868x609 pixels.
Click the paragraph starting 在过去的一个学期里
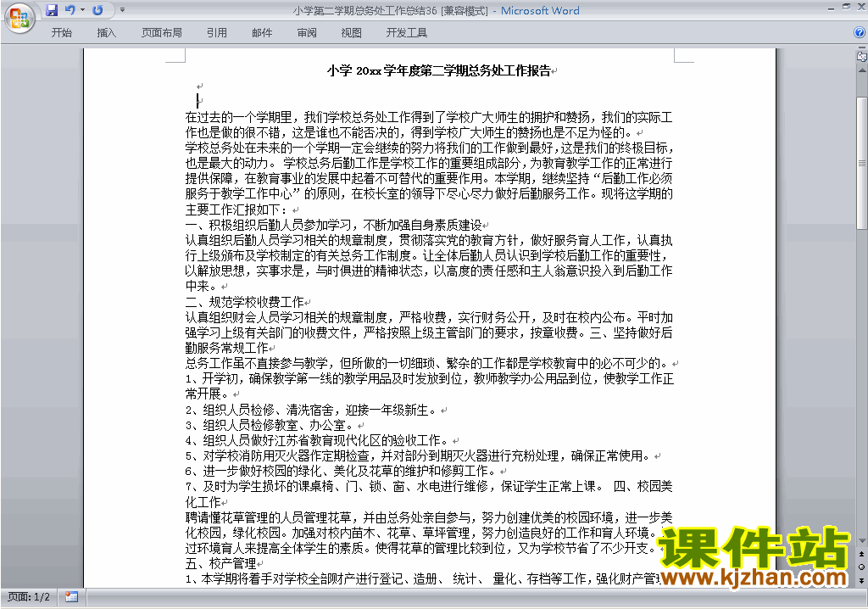coord(429,125)
